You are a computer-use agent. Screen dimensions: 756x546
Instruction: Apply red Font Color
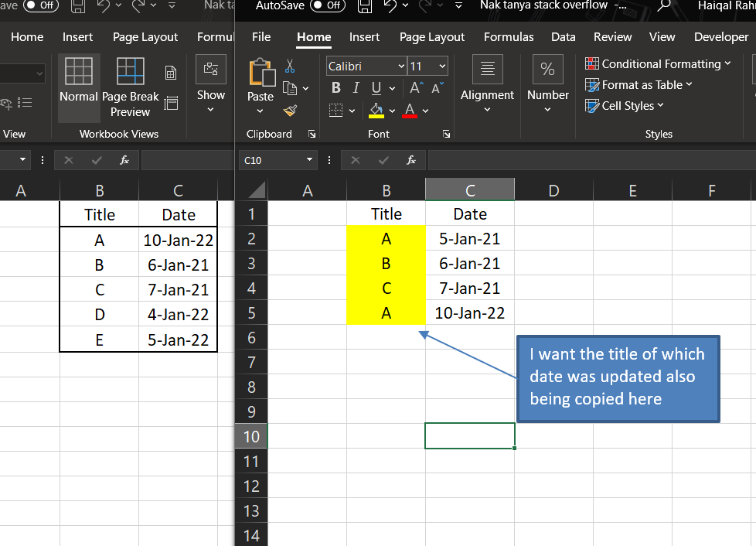pyautogui.click(x=410, y=111)
